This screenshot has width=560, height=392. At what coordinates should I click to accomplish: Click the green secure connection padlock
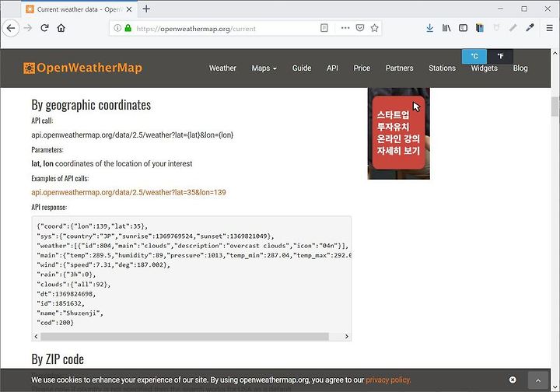128,28
